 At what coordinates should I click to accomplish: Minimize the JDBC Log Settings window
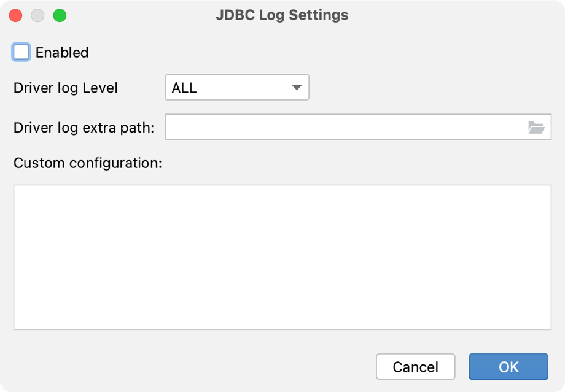37,15
